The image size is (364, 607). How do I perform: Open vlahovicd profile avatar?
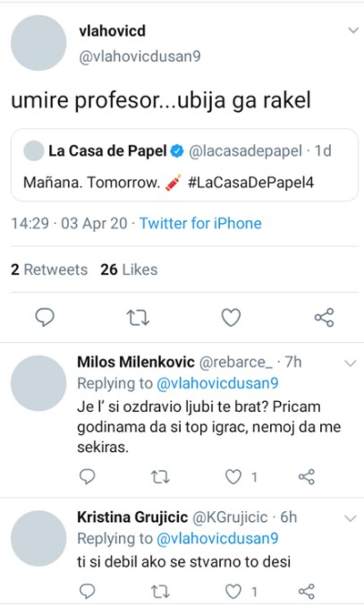39,43
